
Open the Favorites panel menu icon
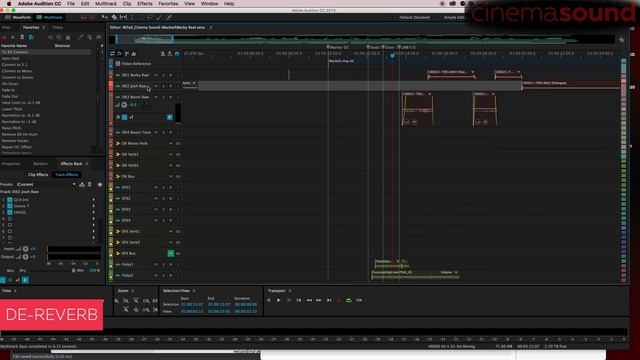click(x=44, y=27)
